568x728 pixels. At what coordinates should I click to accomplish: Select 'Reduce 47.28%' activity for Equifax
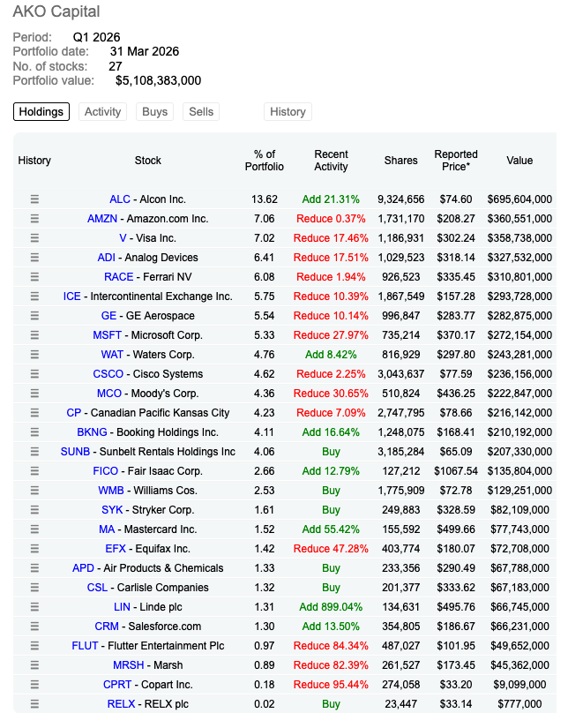(331, 549)
